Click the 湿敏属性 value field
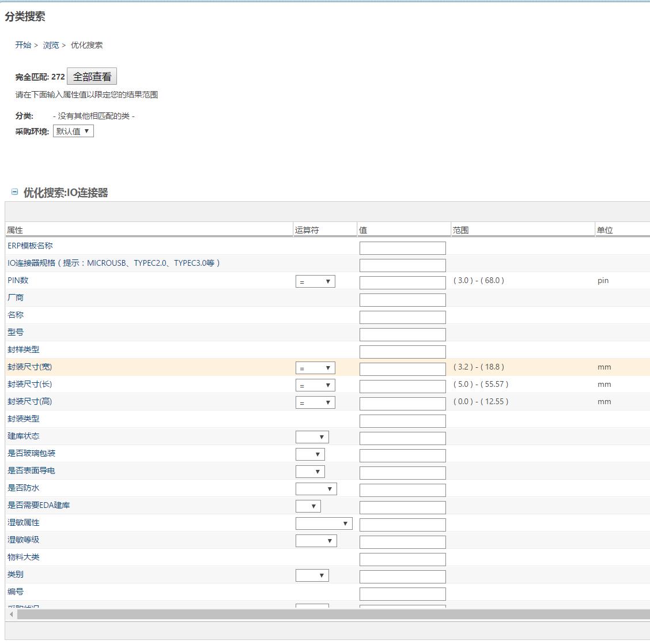This screenshot has width=650, height=644. pyautogui.click(x=403, y=525)
